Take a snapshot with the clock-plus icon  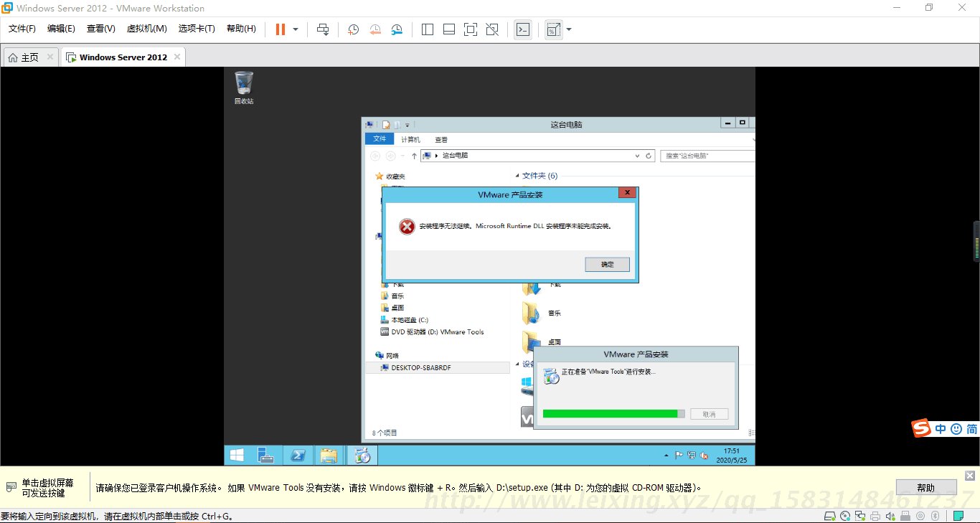(353, 29)
